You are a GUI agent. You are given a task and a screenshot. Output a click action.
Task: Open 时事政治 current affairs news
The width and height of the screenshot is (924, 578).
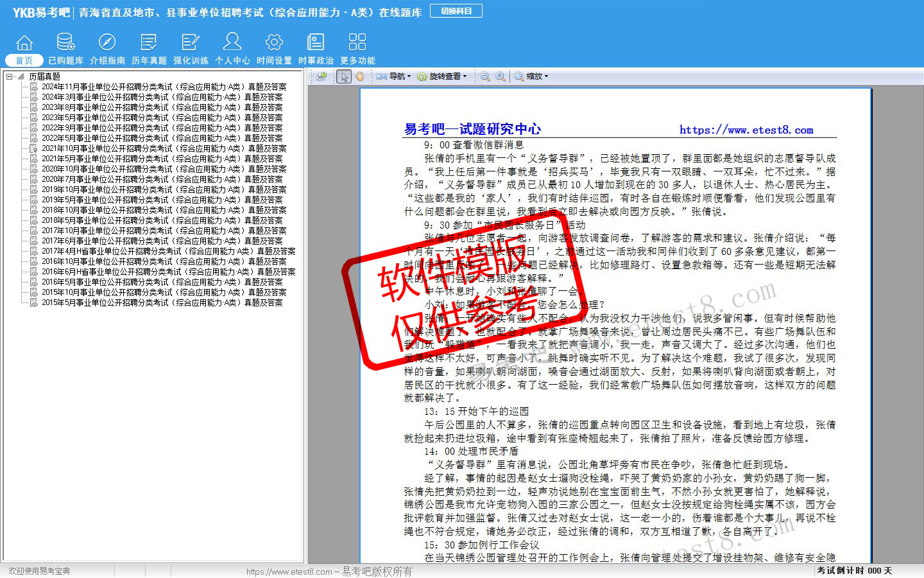pos(316,49)
